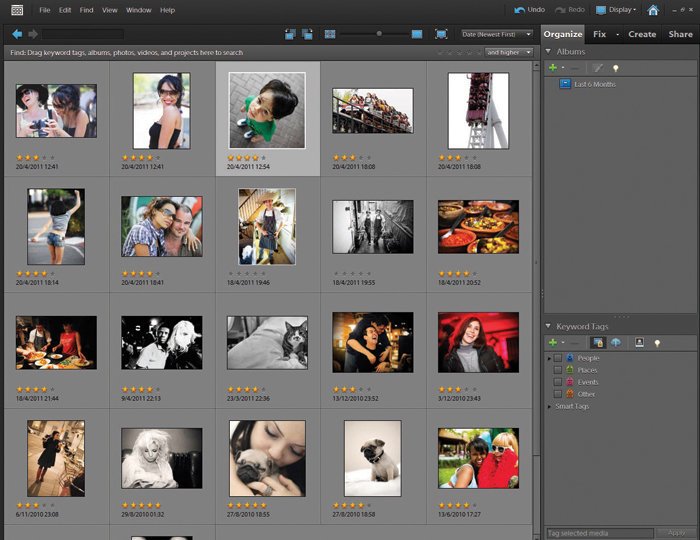This screenshot has height=540, width=700.
Task: Click the blue People tag icon
Action: 570,358
